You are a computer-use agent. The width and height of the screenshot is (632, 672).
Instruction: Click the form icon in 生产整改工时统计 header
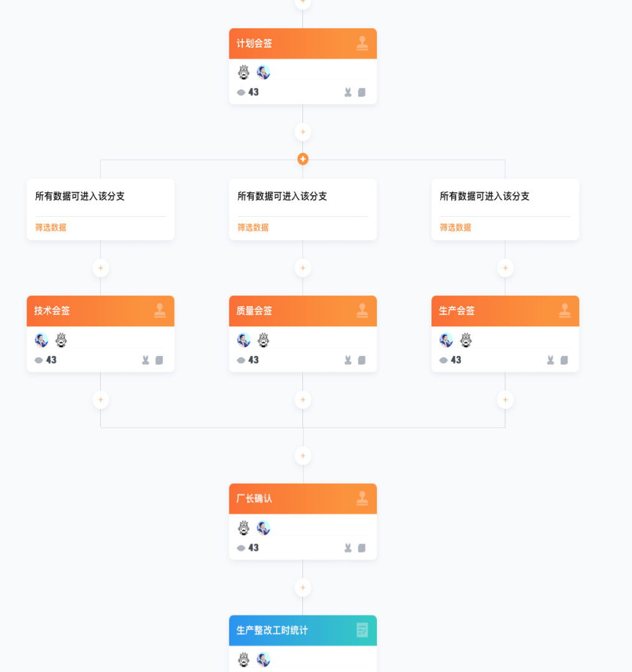[362, 630]
